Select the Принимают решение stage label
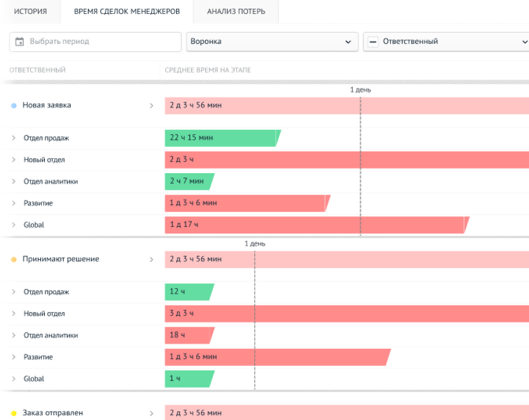This screenshot has width=529, height=420. click(61, 259)
